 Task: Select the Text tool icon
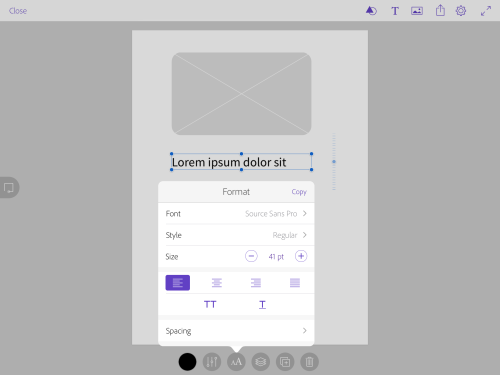(x=395, y=11)
